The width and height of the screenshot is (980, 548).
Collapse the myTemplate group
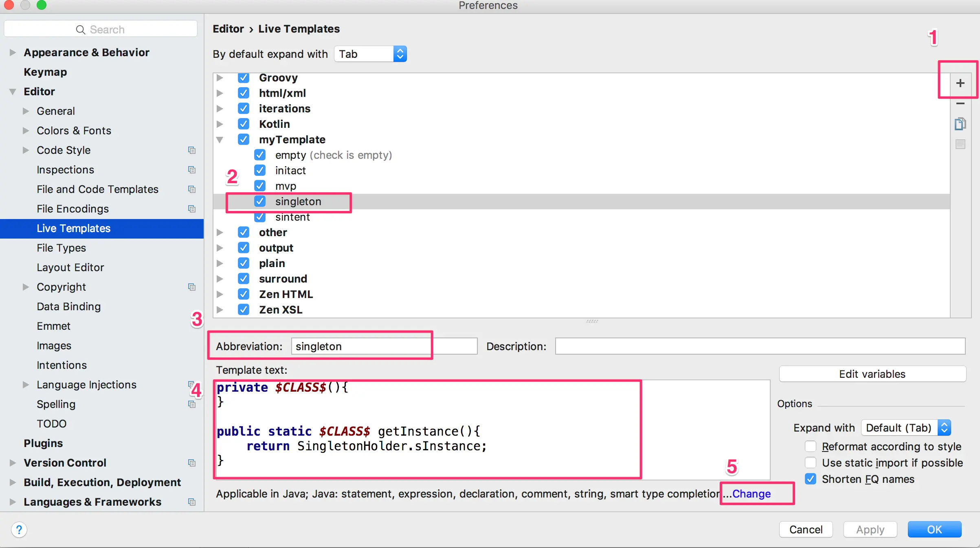(x=220, y=140)
